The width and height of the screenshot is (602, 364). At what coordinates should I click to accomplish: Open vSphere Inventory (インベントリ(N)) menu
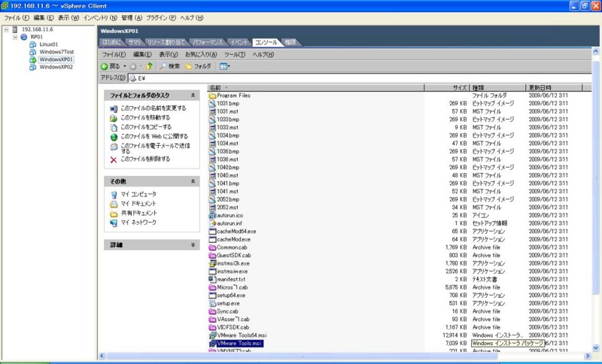tap(100, 18)
